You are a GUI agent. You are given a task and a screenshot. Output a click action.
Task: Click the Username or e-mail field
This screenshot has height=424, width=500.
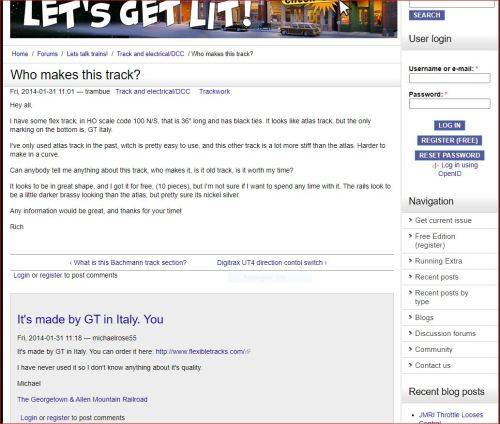click(450, 78)
